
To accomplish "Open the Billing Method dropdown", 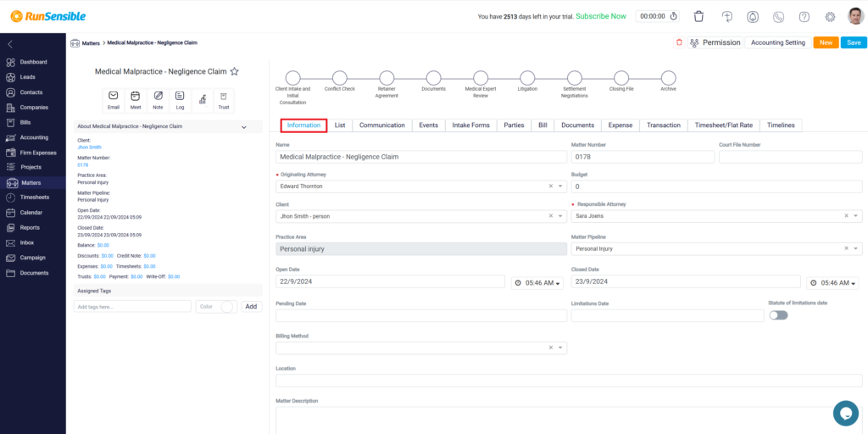I will coord(561,348).
